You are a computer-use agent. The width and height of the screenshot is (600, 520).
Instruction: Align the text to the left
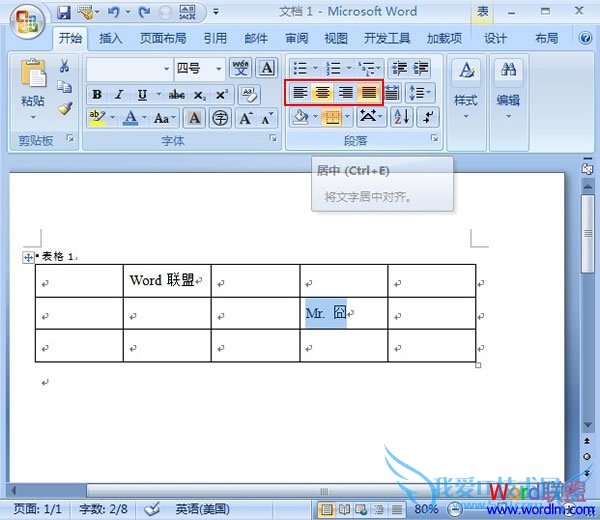[300, 93]
